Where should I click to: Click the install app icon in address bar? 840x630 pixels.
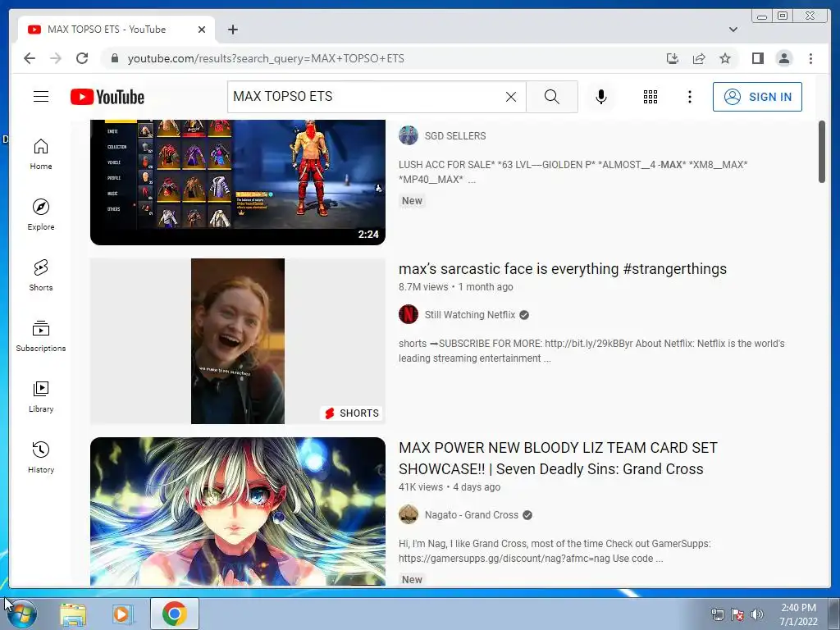(x=673, y=58)
